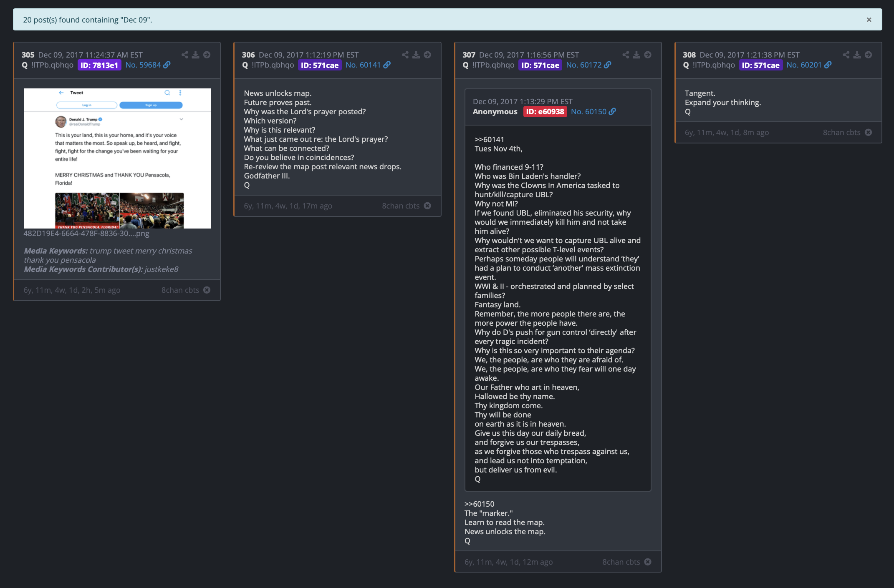Open link No. 60172
Viewport: 894px width, 588px height.
[x=584, y=65]
